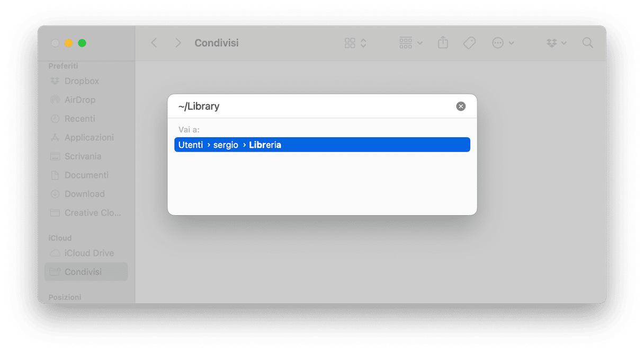Image resolution: width=644 pixels, height=353 pixels.
Task: Expand the ellipsis action menu
Action: click(503, 43)
